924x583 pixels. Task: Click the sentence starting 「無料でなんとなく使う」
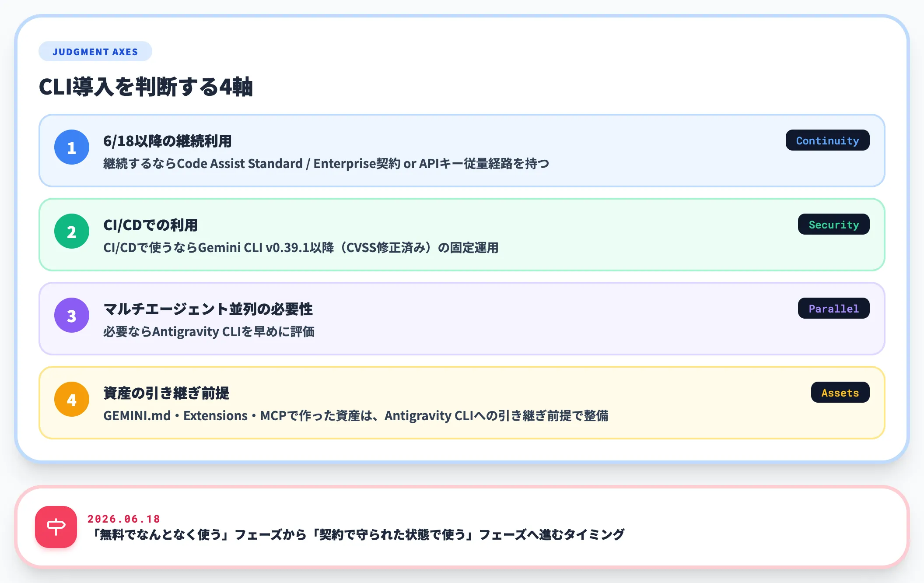(x=356, y=534)
